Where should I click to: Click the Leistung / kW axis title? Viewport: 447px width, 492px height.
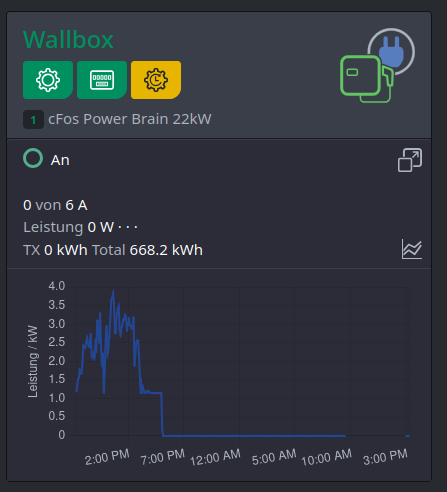point(33,361)
